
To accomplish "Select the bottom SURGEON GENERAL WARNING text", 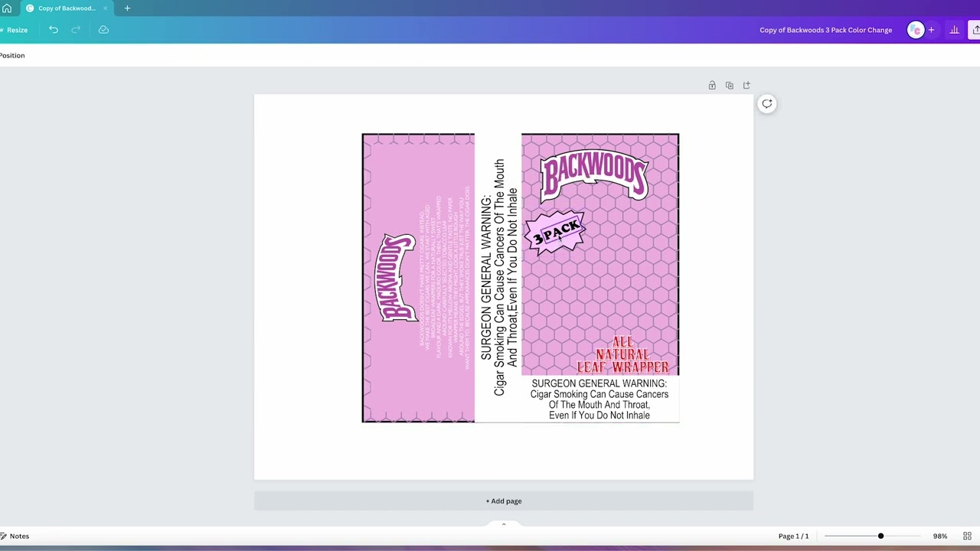I will pos(599,399).
